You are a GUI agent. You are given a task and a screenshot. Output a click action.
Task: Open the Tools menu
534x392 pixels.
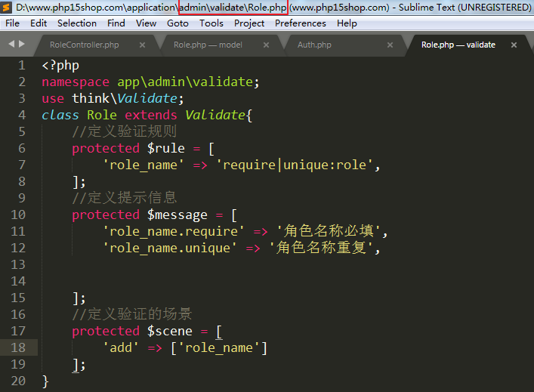(211, 23)
